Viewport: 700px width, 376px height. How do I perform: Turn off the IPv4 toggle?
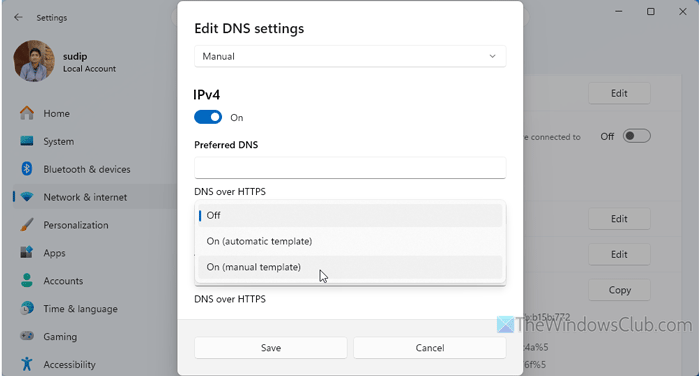208,117
